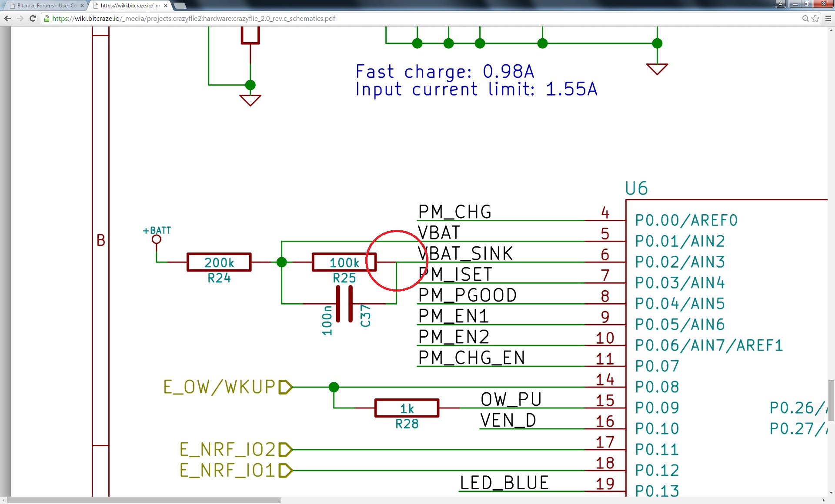Click the Forward navigation arrow

20,19
